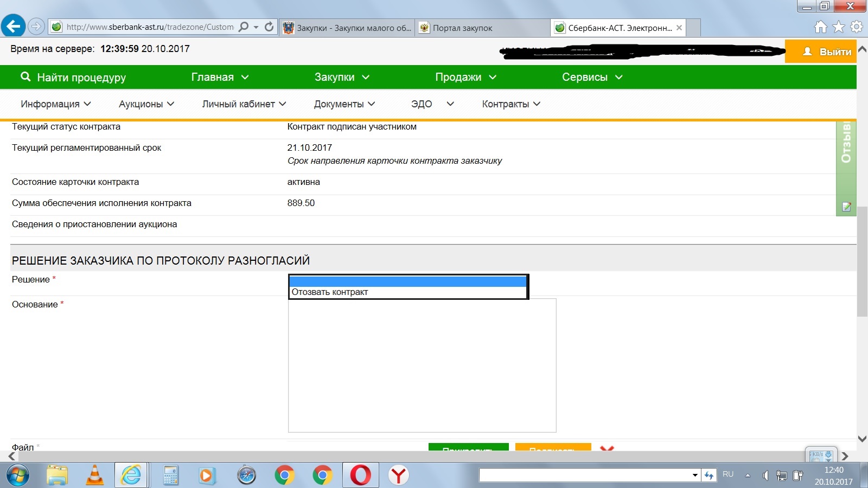This screenshot has width=868, height=488.
Task: Expand the Закупки menu
Action: click(x=342, y=77)
